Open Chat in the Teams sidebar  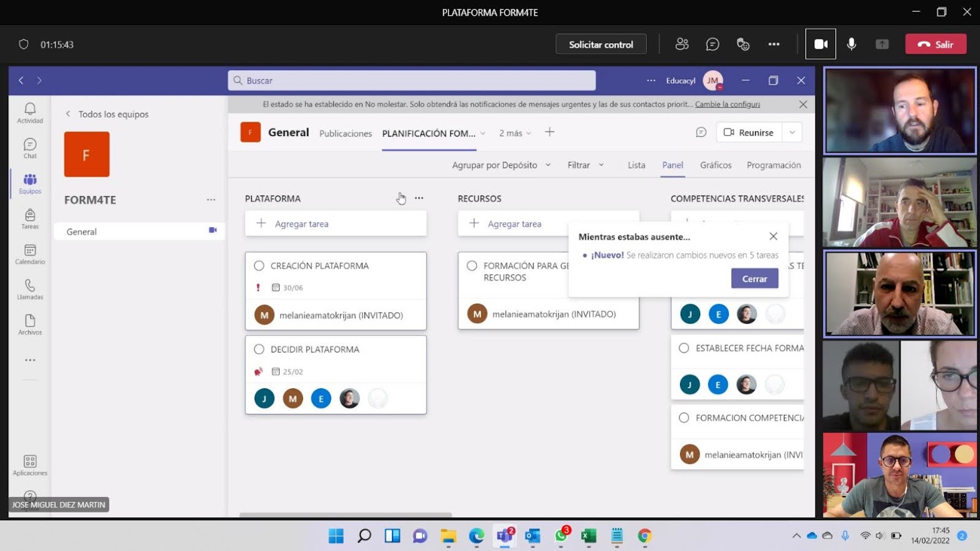pyautogui.click(x=29, y=148)
